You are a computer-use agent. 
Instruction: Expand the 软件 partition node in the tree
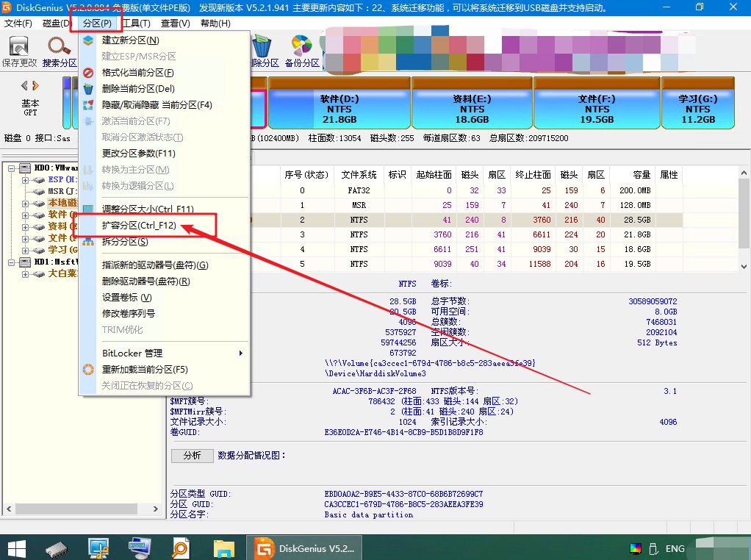pyautogui.click(x=24, y=214)
